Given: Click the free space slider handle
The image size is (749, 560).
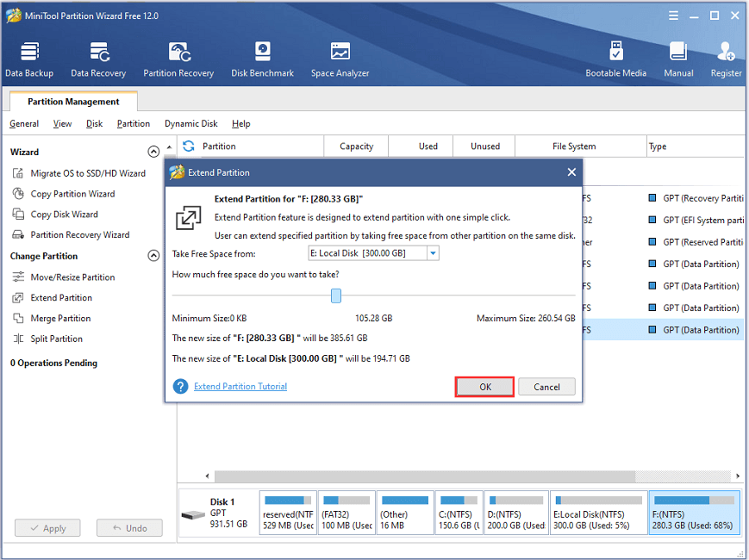Looking at the screenshot, I should 336,296.
